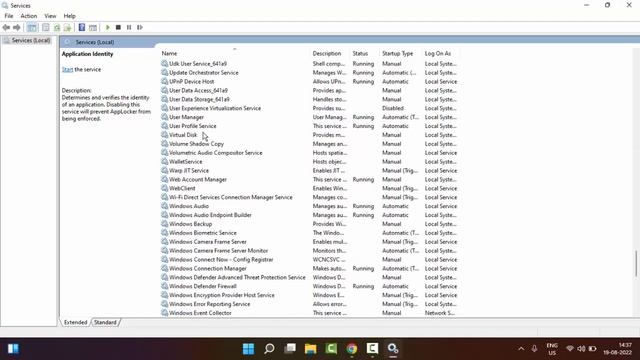Click the gear icon beside User Manager

click(x=164, y=117)
